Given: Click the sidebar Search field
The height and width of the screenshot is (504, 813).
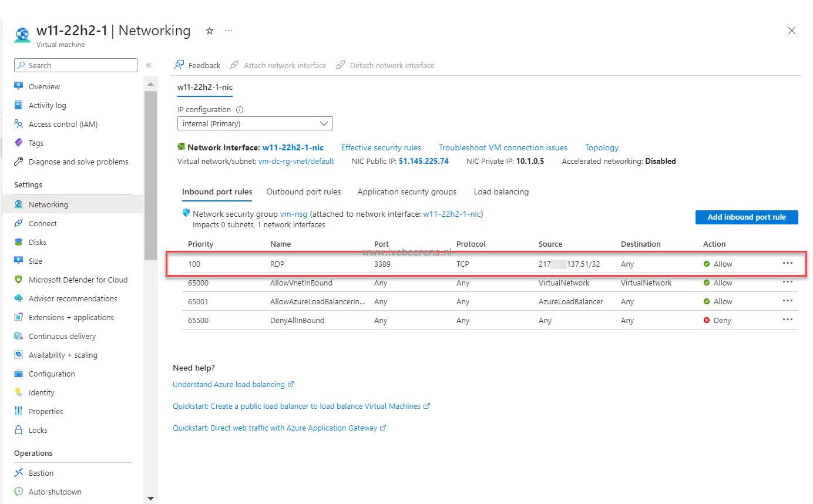Looking at the screenshot, I should (76, 65).
